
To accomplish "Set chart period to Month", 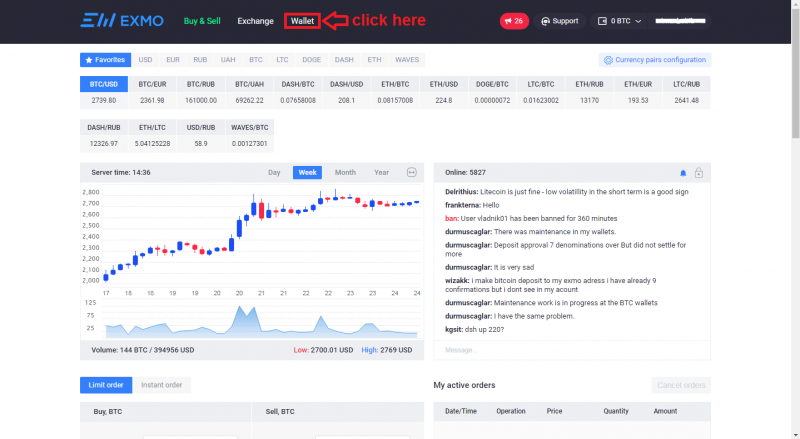I will coord(345,173).
